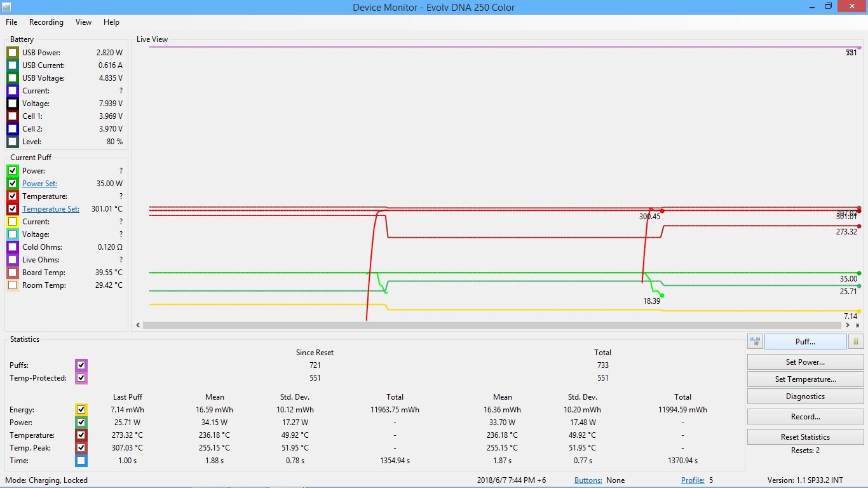Enable Cell 1 voltage checkbox
The width and height of the screenshot is (868, 488).
[x=13, y=116]
